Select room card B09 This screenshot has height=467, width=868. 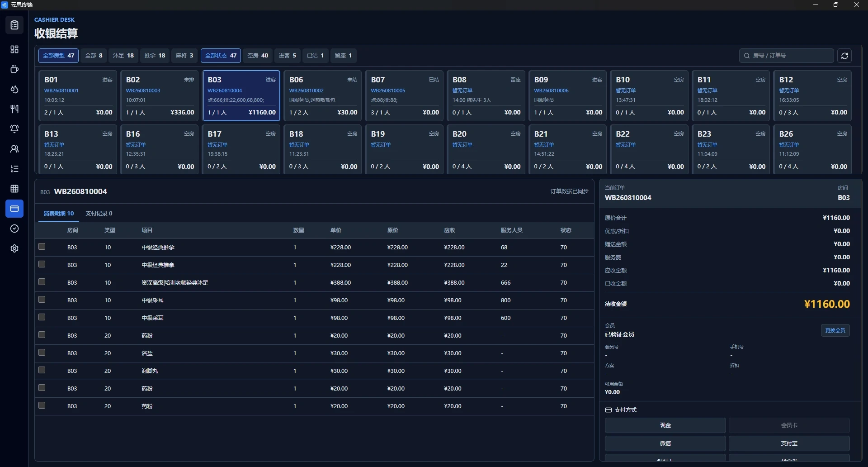568,95
